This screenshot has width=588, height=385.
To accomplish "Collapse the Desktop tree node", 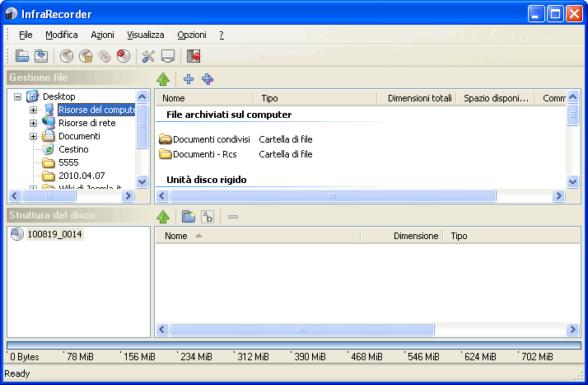I will (x=17, y=96).
